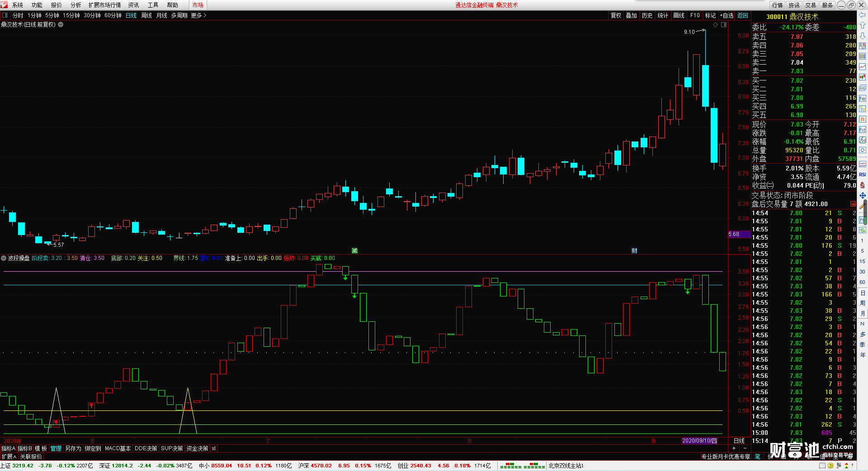Open the 标记 marker options

tap(710, 15)
